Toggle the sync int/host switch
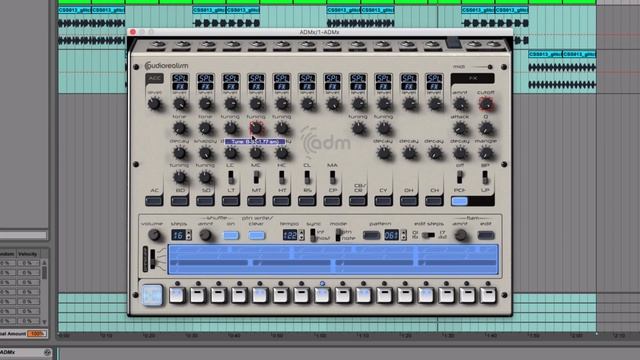The width and height of the screenshot is (640, 360). (313, 235)
